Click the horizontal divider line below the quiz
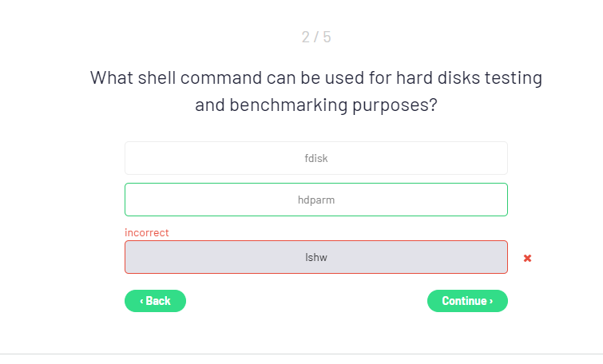 [x=301, y=354]
